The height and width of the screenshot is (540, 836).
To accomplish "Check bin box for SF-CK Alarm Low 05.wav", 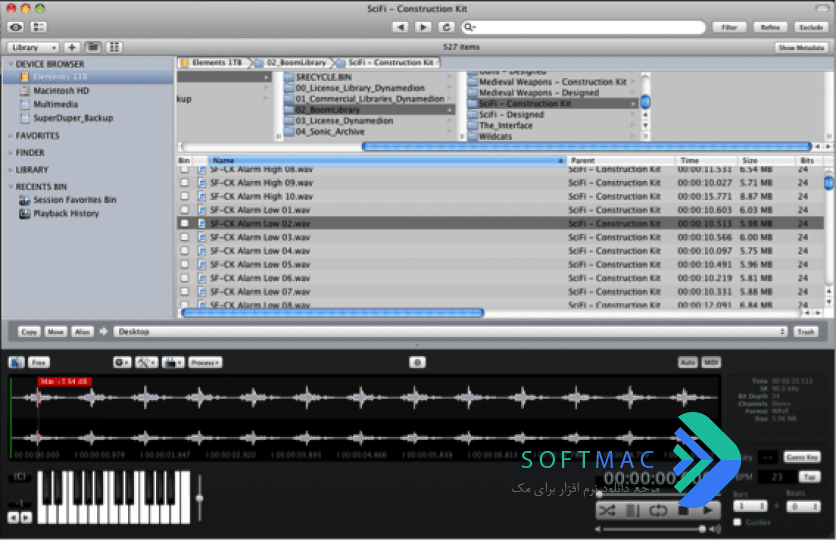I will tap(184, 264).
